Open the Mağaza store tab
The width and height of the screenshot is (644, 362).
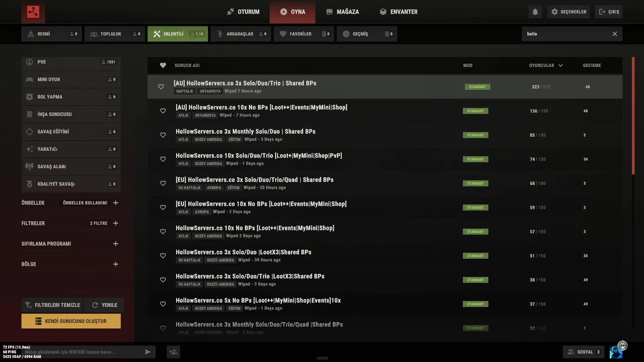point(343,12)
